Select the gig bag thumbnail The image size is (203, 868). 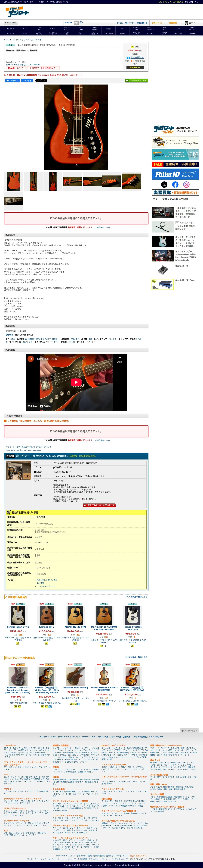[x=14, y=201]
